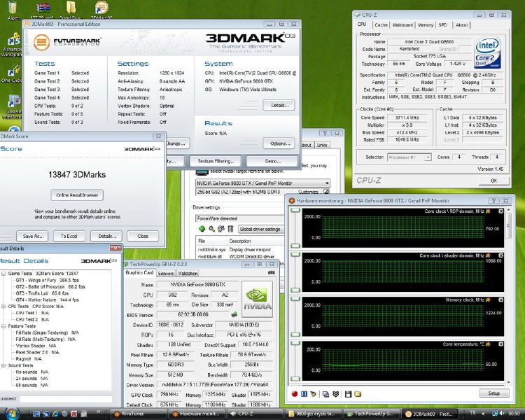525x420 pixels.
Task: Open the Links tab in RivaTuner
Action: click(x=322, y=145)
